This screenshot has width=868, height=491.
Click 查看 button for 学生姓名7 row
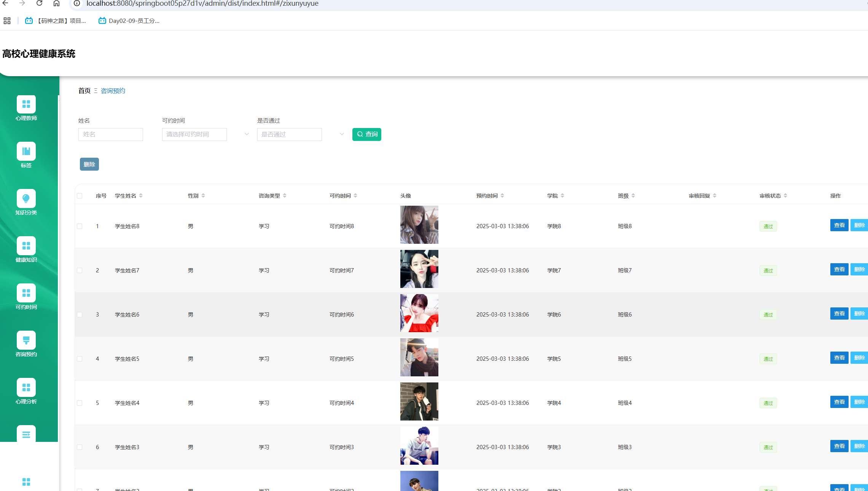839,269
